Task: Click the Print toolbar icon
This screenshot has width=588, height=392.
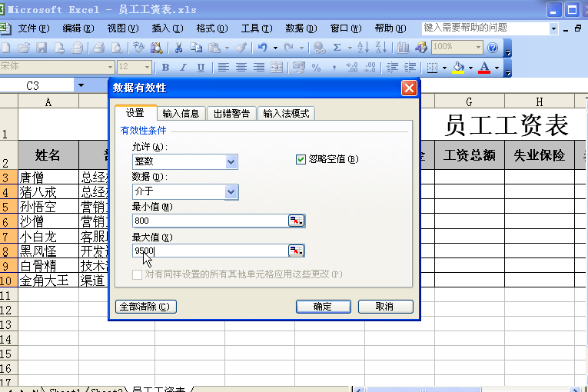Action: pyautogui.click(x=98, y=48)
